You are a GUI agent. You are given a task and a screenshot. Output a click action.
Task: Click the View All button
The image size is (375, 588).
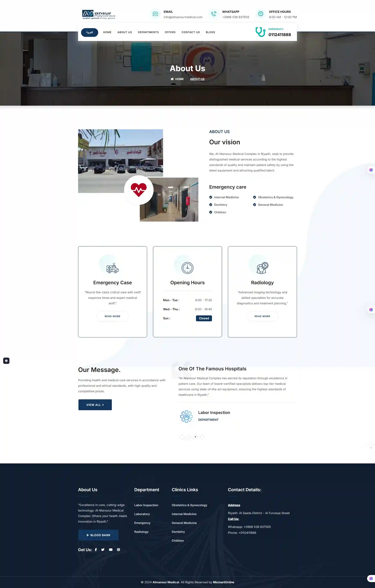coord(95,405)
